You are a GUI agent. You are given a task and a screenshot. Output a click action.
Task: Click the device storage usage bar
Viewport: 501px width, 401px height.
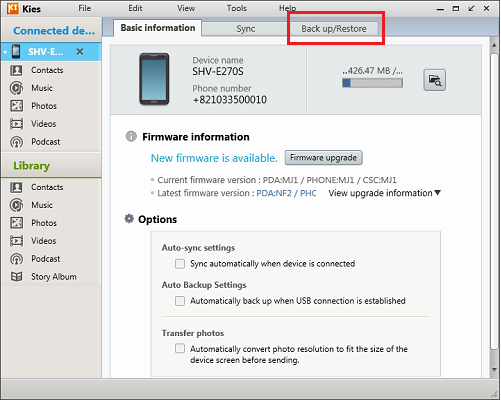point(372,83)
